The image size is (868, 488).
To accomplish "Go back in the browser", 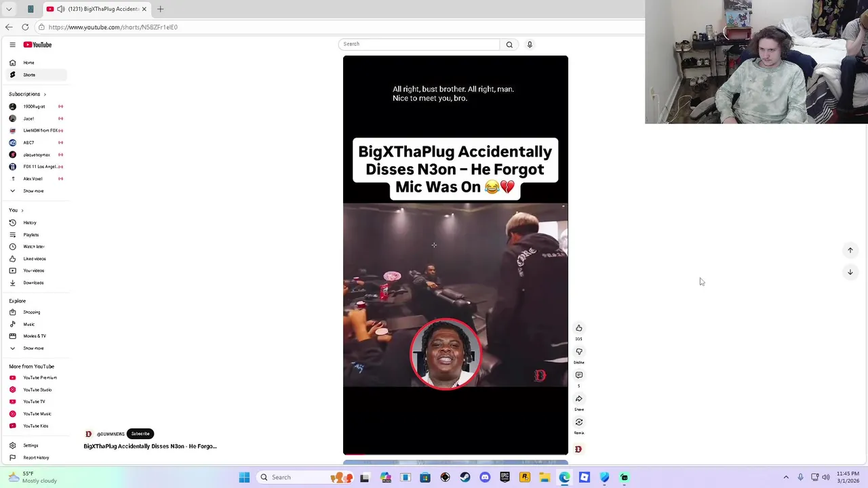I will (9, 27).
